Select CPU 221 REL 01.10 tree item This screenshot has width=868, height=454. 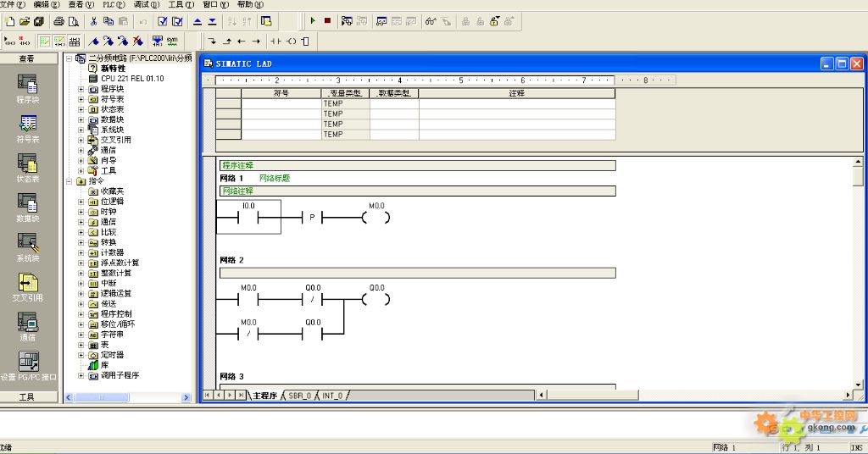132,79
